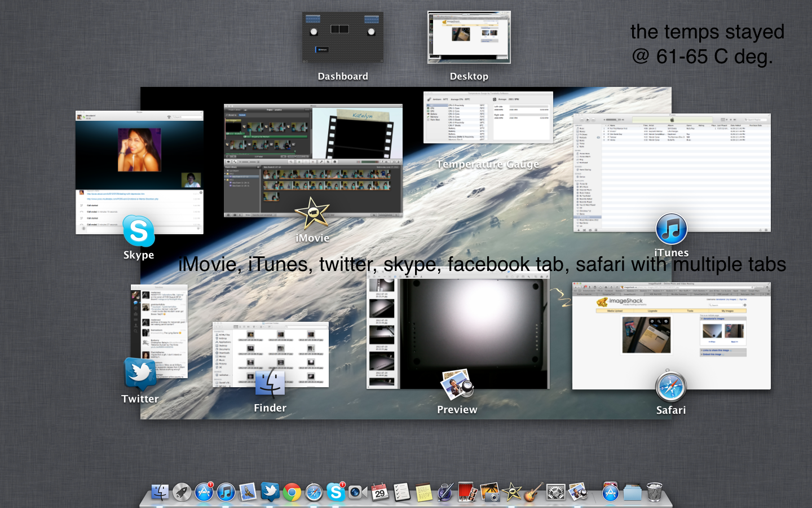Click Finder face icon in Mission Control

[x=270, y=384]
